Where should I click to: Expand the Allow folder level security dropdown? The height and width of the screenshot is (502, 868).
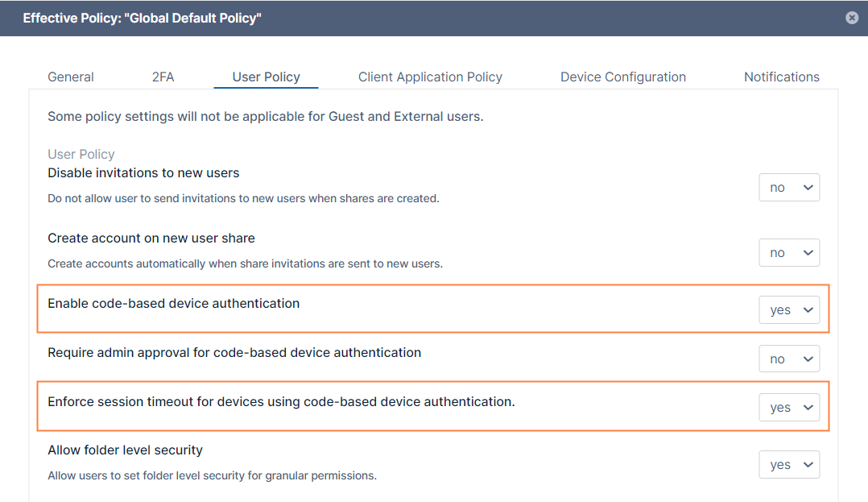point(789,465)
